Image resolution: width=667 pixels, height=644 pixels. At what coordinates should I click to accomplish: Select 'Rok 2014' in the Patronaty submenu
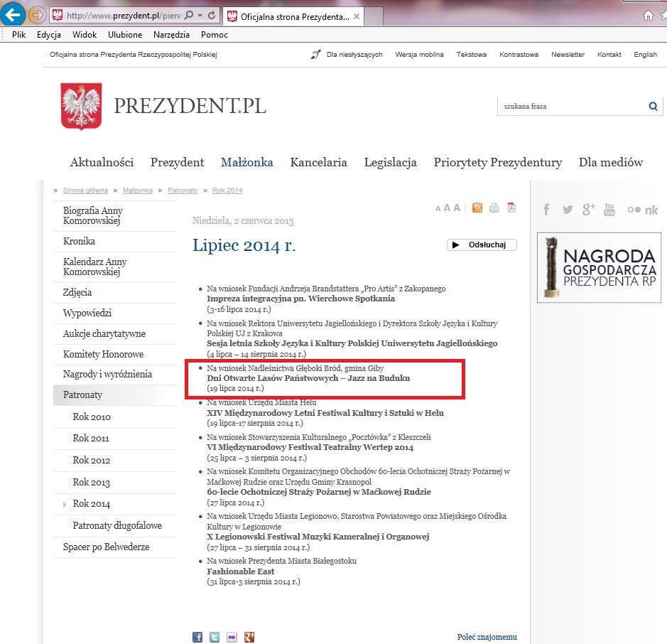click(x=91, y=504)
